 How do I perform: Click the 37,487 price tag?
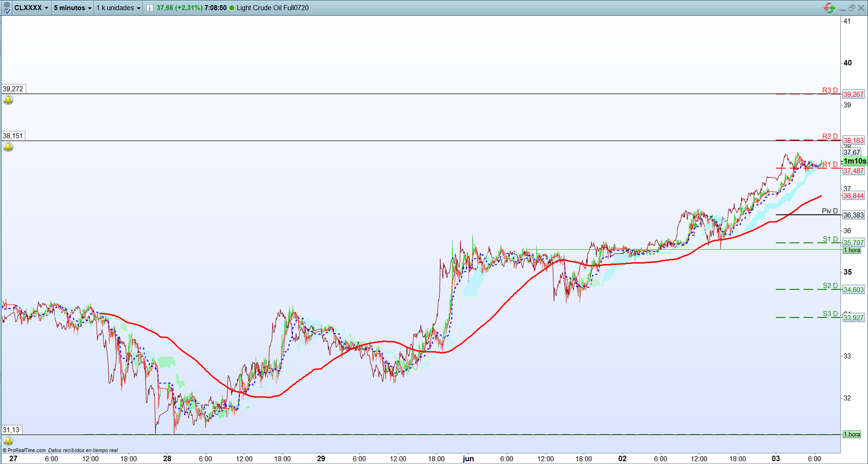[854, 171]
